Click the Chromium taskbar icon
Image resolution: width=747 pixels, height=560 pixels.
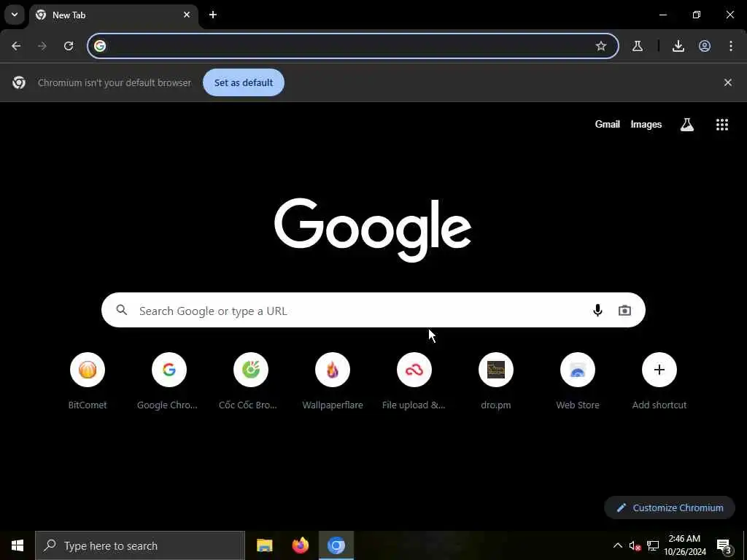point(336,545)
